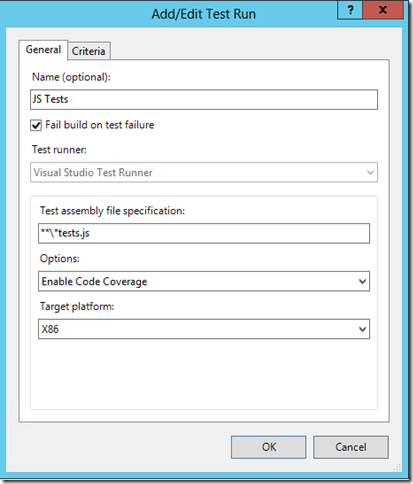Viewport: 413px width, 484px height.
Task: Click the dialog resize grip corner
Action: click(397, 467)
